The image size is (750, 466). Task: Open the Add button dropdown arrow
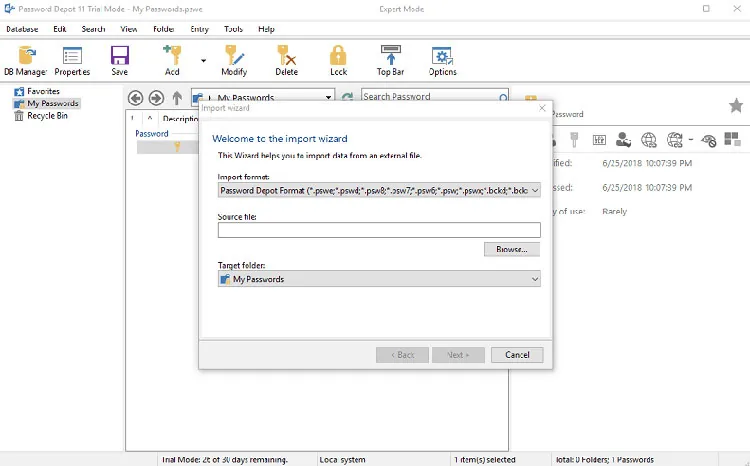click(x=203, y=61)
